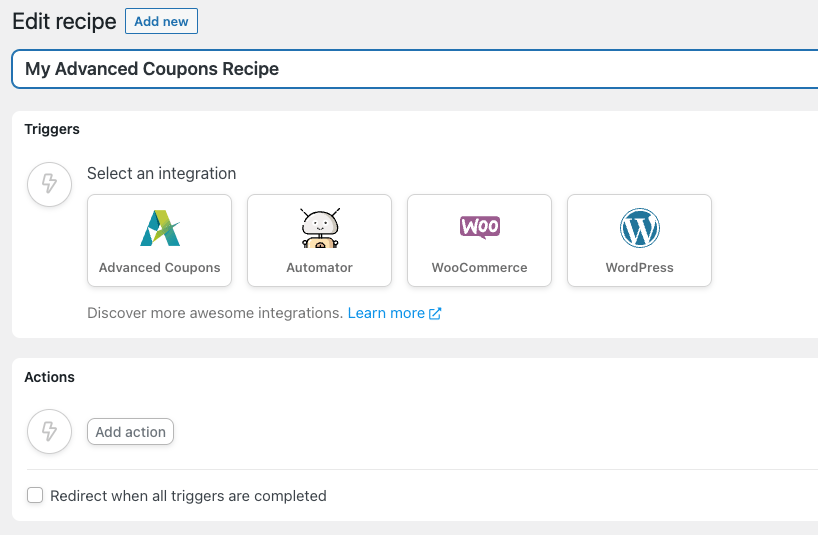This screenshot has width=818, height=535.
Task: Click the Actions lightning bolt icon
Action: tap(49, 432)
